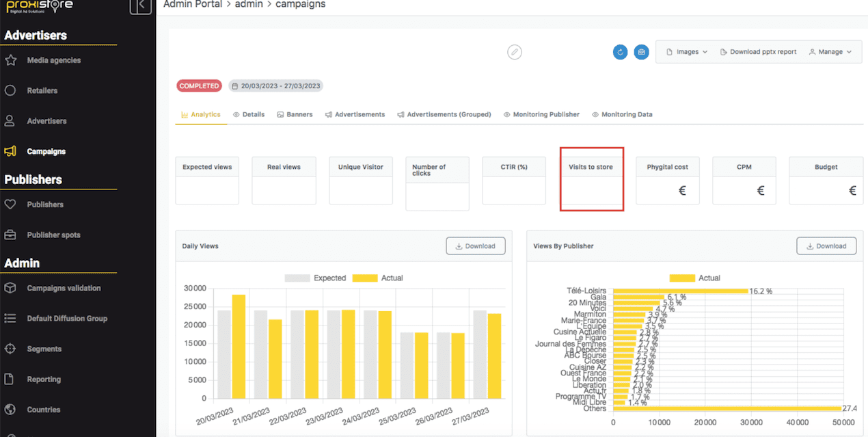The image size is (868, 437).
Task: Click the Visits to store card
Action: pyautogui.click(x=591, y=179)
